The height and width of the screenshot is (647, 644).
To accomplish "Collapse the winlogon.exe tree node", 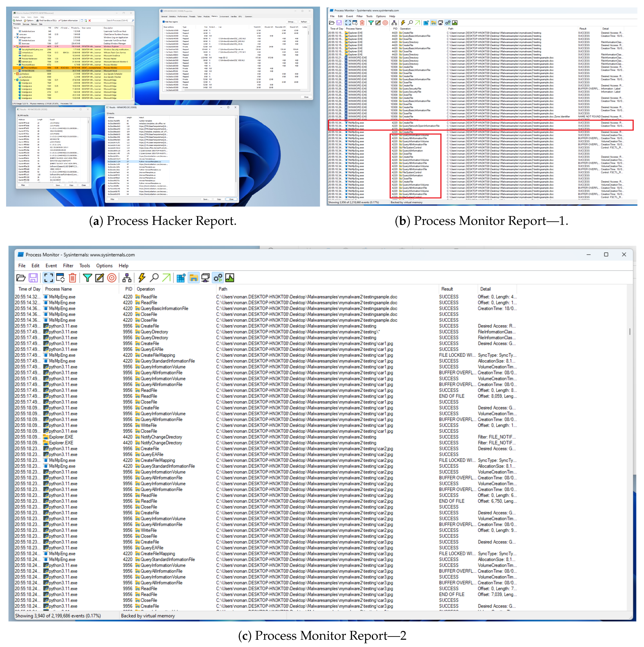I will coord(14,37).
